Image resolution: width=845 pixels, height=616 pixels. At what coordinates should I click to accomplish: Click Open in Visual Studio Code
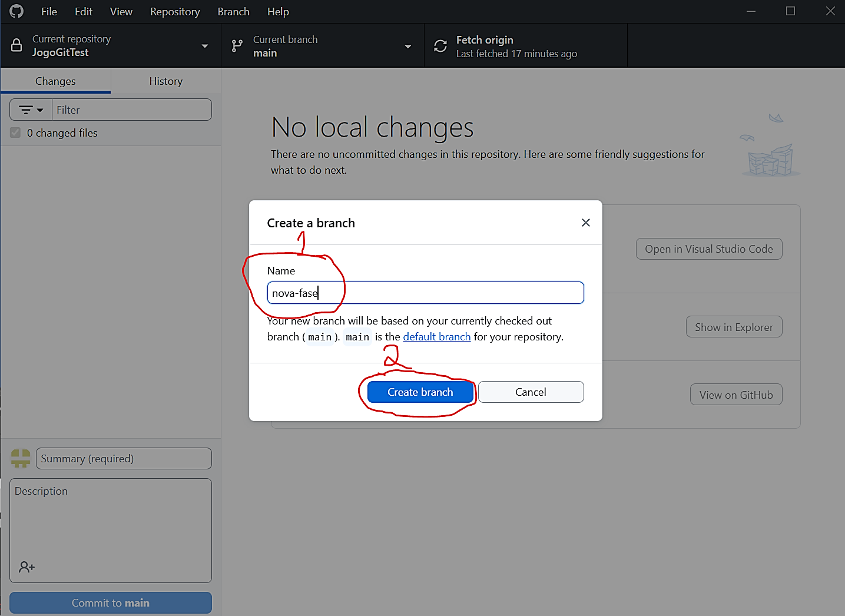708,249
